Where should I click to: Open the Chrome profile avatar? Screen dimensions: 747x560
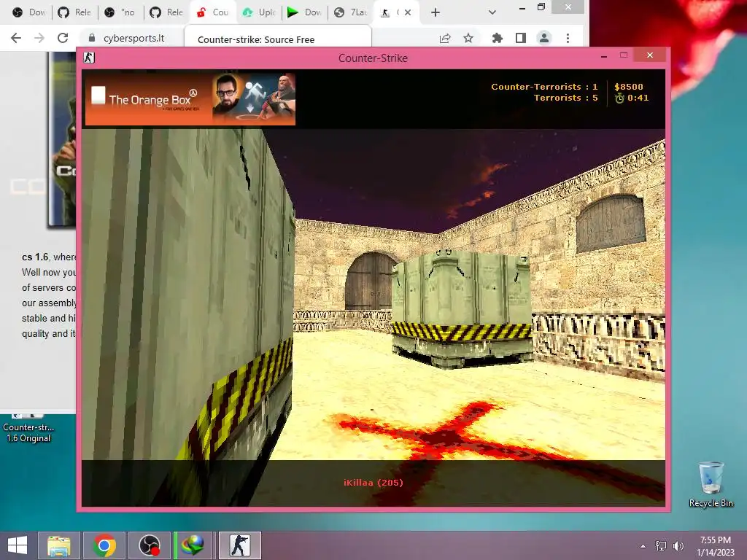click(543, 38)
